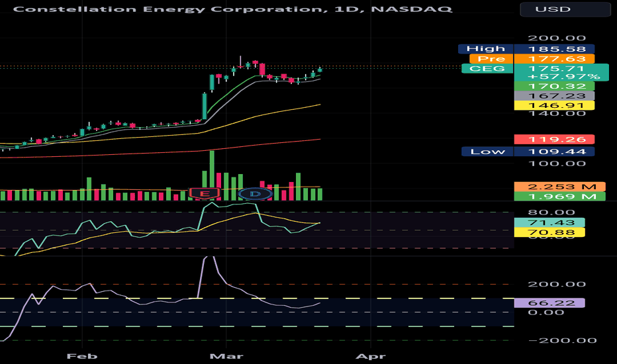Image resolution: width=617 pixels, height=364 pixels.
Task: Click the Mar date axis label
Action: [x=226, y=356]
